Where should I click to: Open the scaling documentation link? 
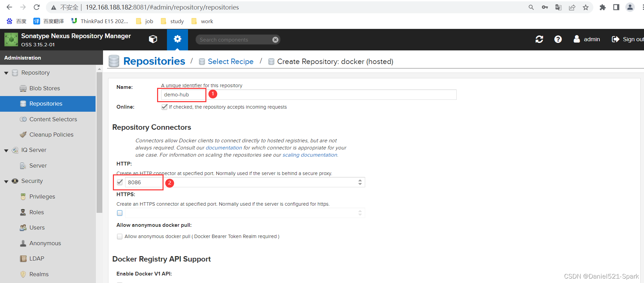(309, 155)
